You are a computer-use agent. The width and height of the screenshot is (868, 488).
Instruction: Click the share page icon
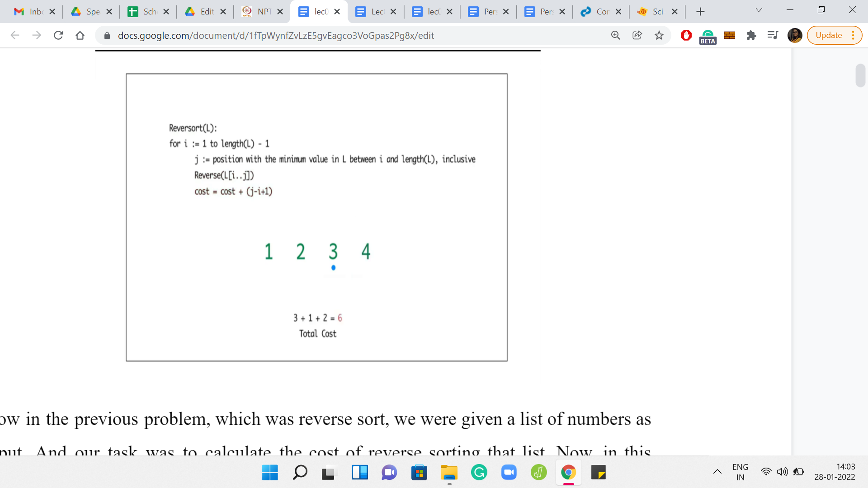[x=637, y=35]
